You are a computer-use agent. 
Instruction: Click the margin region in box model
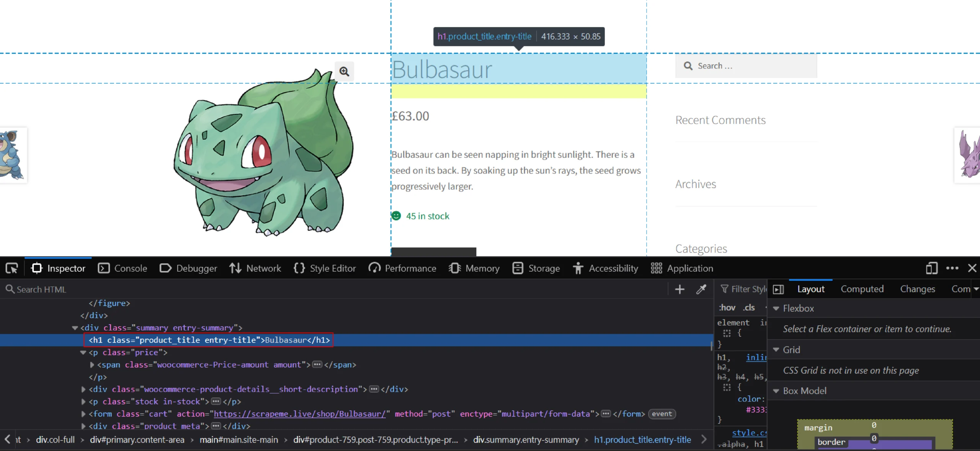818,428
